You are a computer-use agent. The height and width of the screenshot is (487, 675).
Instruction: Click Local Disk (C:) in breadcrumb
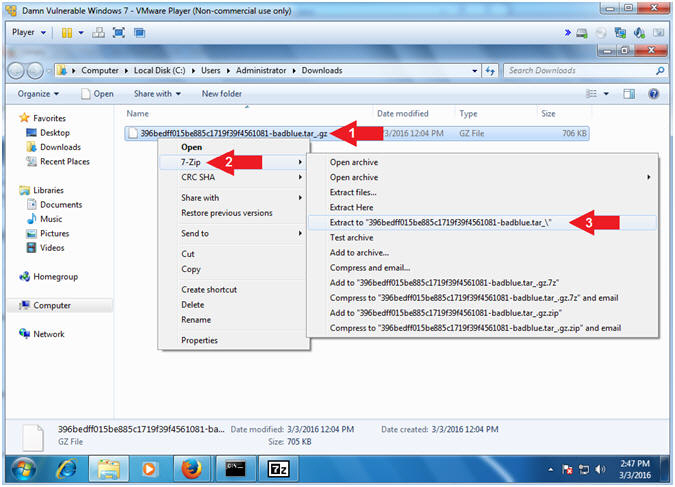pyautogui.click(x=159, y=71)
